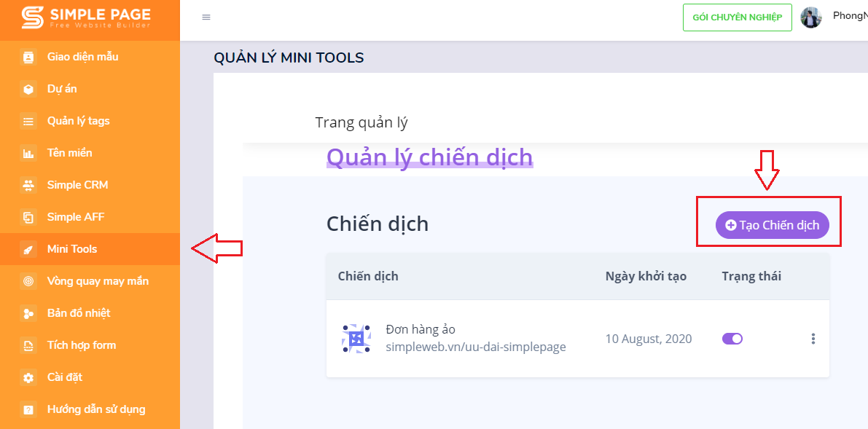Click the Tích hợp form document icon

pos(28,346)
